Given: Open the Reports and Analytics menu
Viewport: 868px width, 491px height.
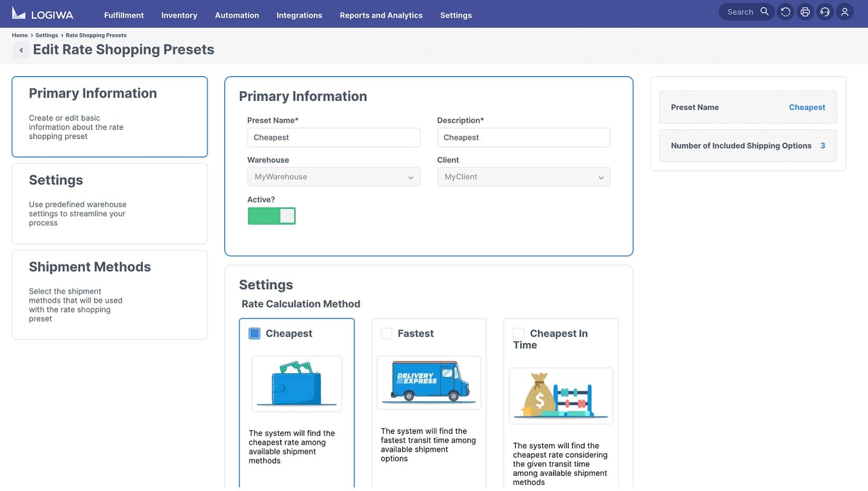Looking at the screenshot, I should tap(381, 15).
